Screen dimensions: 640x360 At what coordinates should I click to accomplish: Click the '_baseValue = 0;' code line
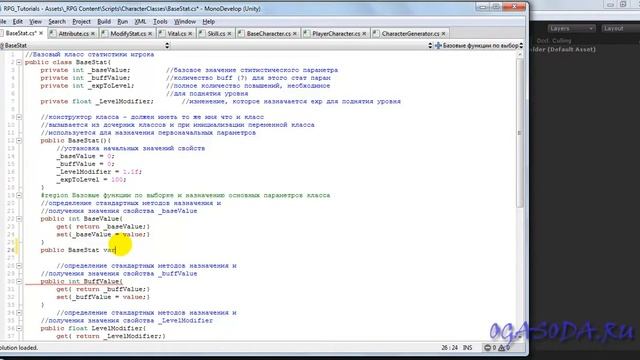[x=85, y=156]
